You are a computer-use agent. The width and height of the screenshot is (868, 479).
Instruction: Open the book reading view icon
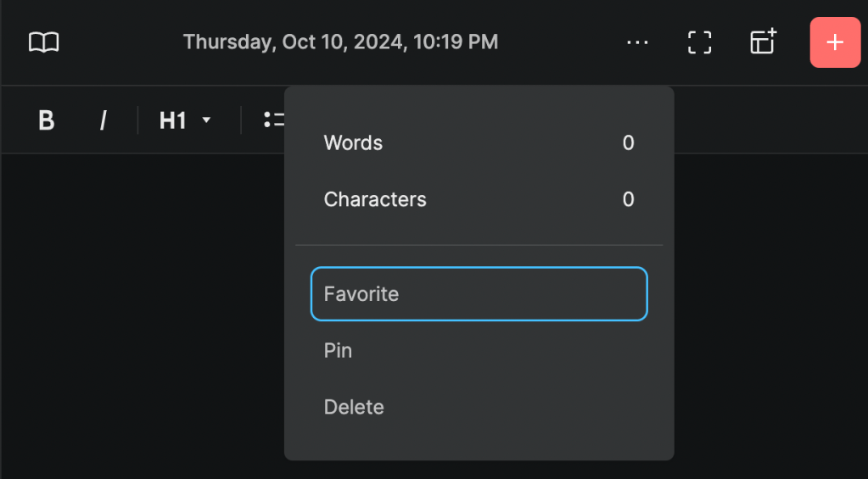tap(44, 42)
